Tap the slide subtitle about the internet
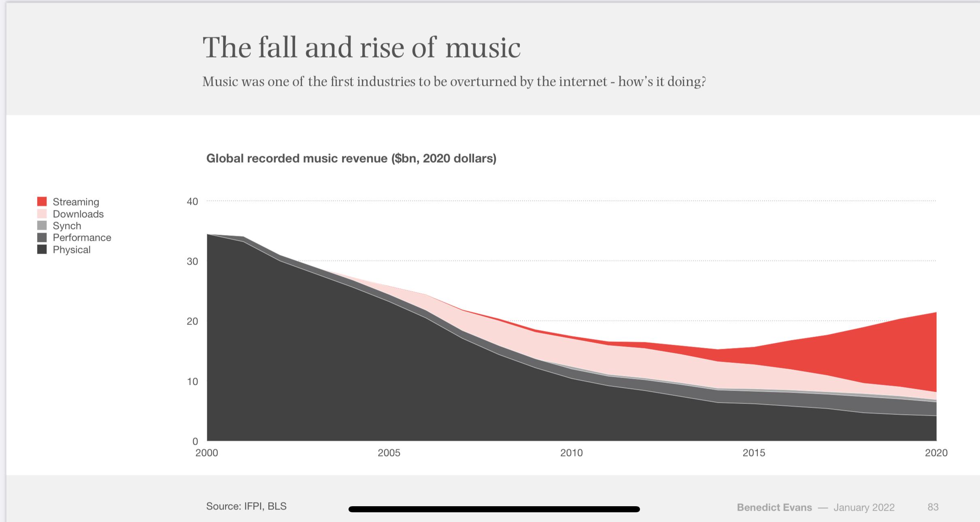 [454, 82]
